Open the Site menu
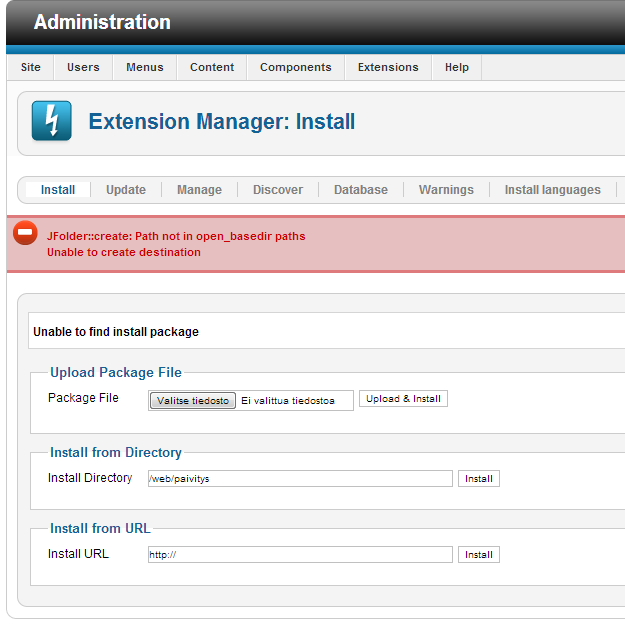 [x=31, y=67]
